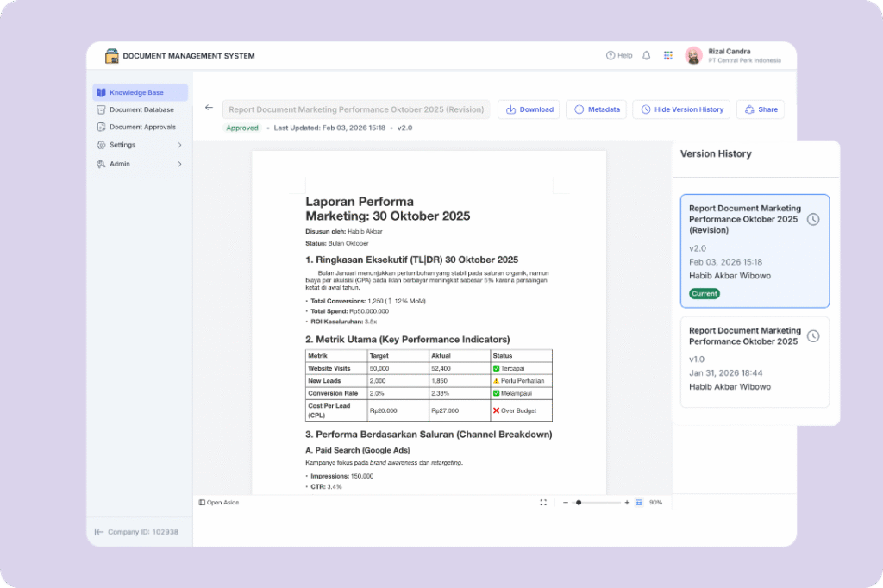The height and width of the screenshot is (588, 883).
Task: Share the Marketing Performance report
Action: 760,109
